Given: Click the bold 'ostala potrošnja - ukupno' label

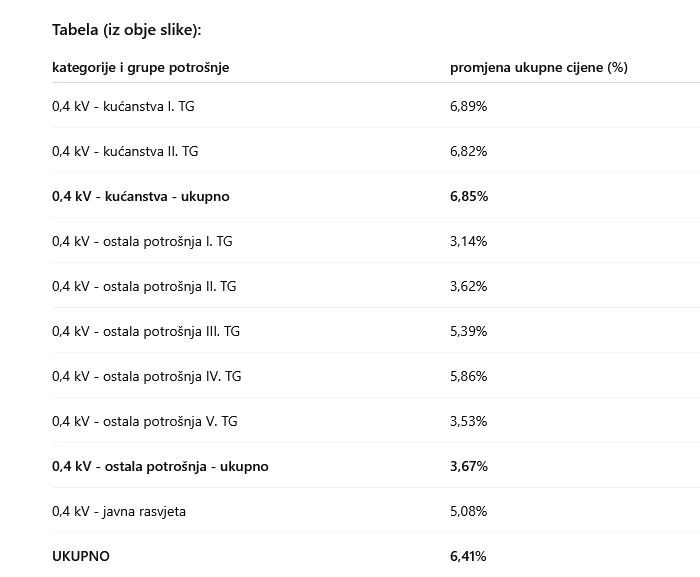Looking at the screenshot, I should point(160,466).
